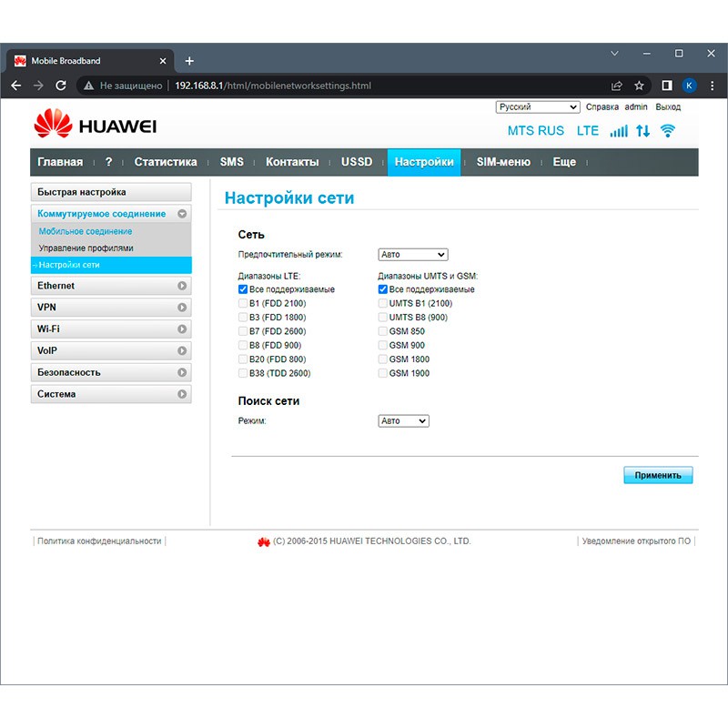The width and height of the screenshot is (728, 728).
Task: Switch to the Статистика tab
Action: coord(166,162)
